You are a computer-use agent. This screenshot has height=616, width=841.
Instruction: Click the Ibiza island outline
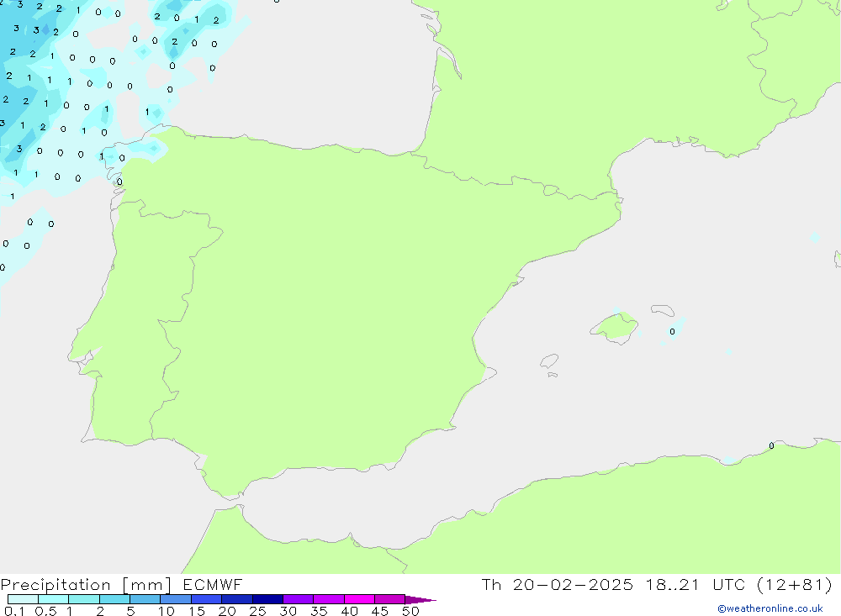click(549, 361)
